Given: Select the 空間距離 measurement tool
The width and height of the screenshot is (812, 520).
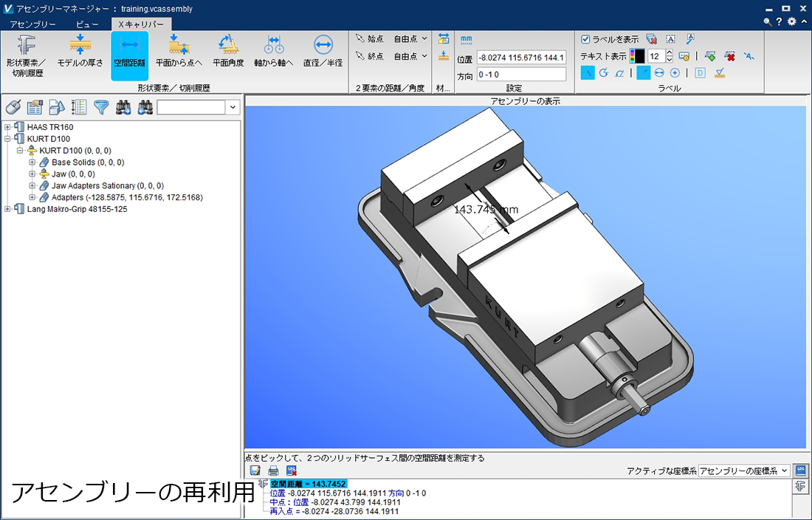Looking at the screenshot, I should (129, 56).
